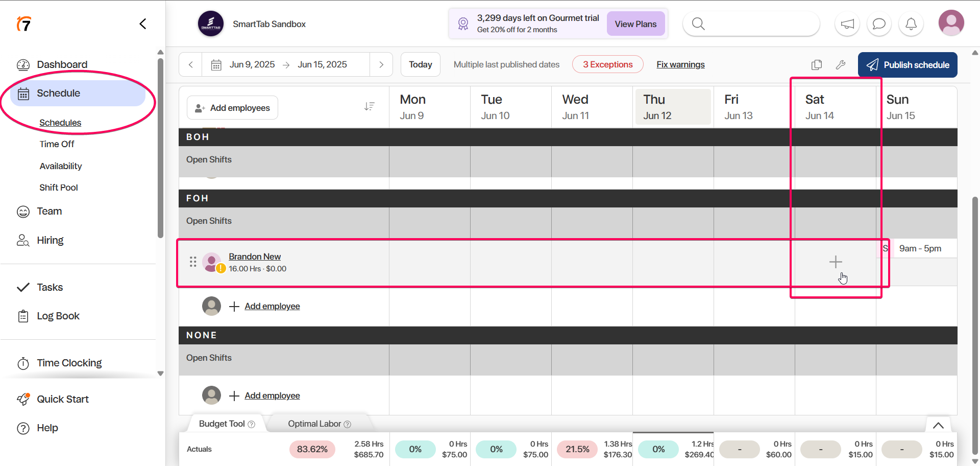Click the megaphone announcements icon
The image size is (980, 466).
pyautogui.click(x=847, y=24)
